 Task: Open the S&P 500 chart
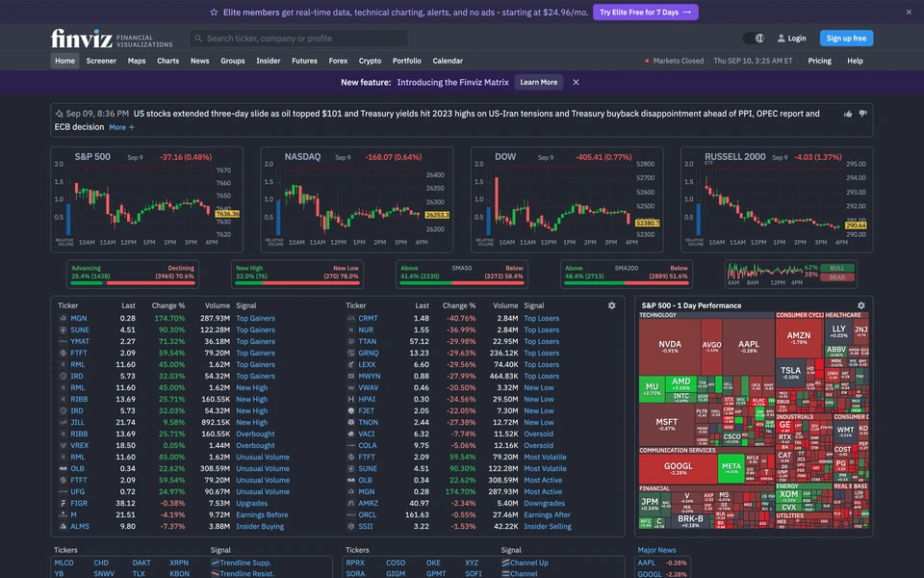[x=146, y=199]
